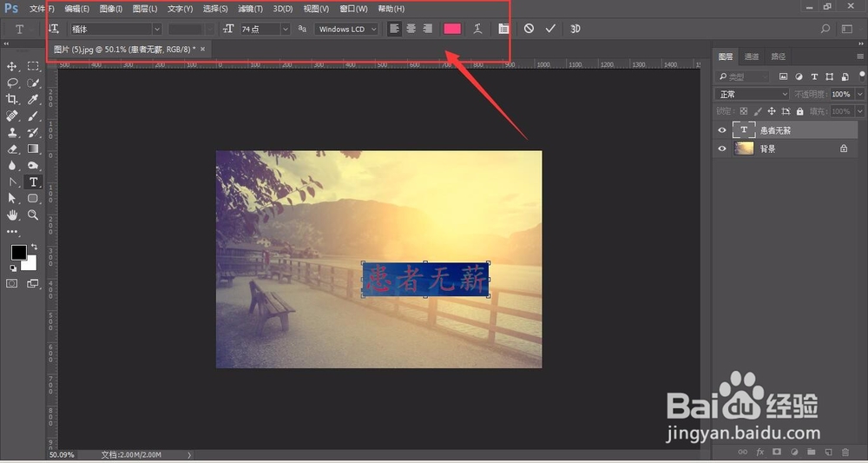Open the Windows LCD anti-aliasing dropdown
The height and width of the screenshot is (463, 868).
click(x=346, y=29)
